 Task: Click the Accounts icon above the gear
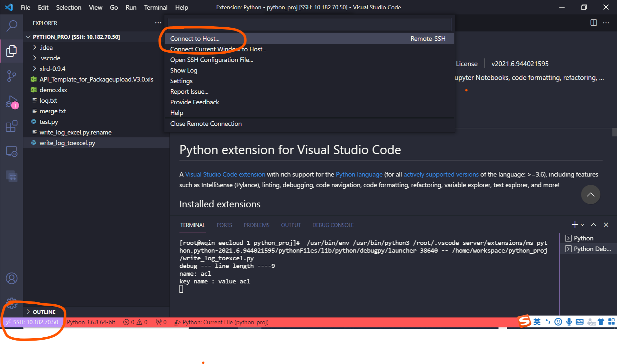coord(12,278)
